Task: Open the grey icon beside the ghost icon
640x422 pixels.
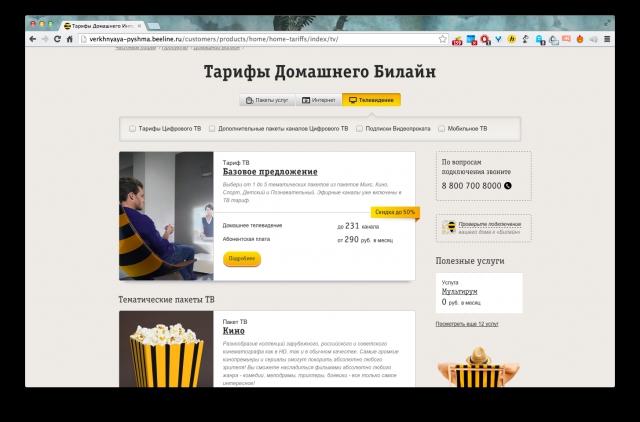Action: 553,40
